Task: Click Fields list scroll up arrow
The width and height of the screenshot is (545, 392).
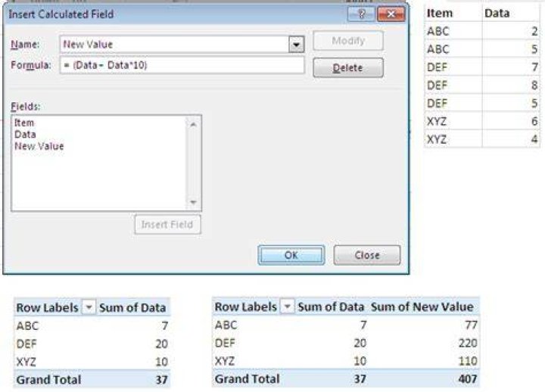Action: (x=194, y=124)
